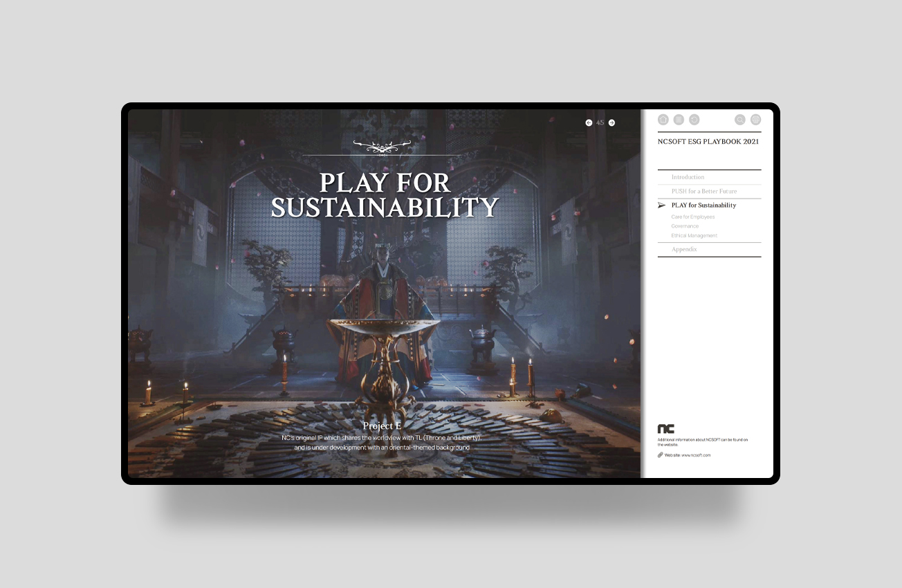Click the page number 45
Image resolution: width=902 pixels, height=588 pixels.
[600, 122]
